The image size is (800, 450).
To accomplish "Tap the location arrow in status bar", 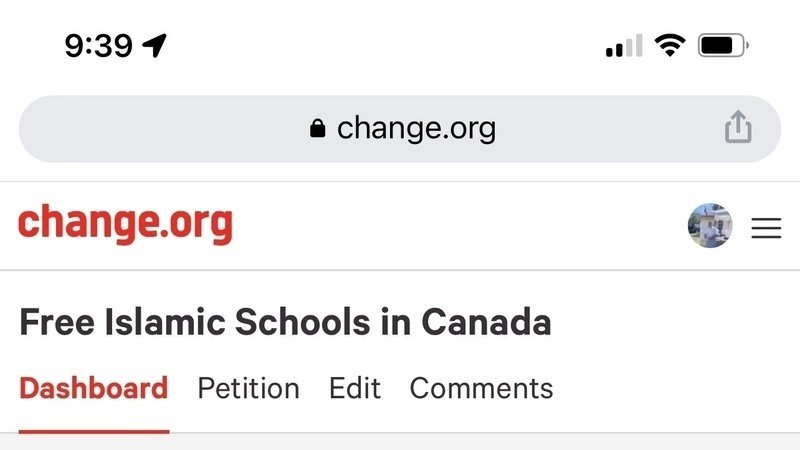I will [155, 45].
